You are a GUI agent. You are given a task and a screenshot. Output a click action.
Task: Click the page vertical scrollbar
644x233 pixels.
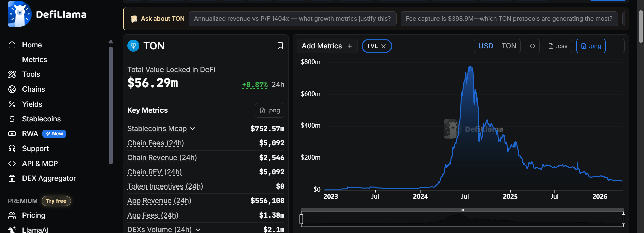pyautogui.click(x=641, y=27)
